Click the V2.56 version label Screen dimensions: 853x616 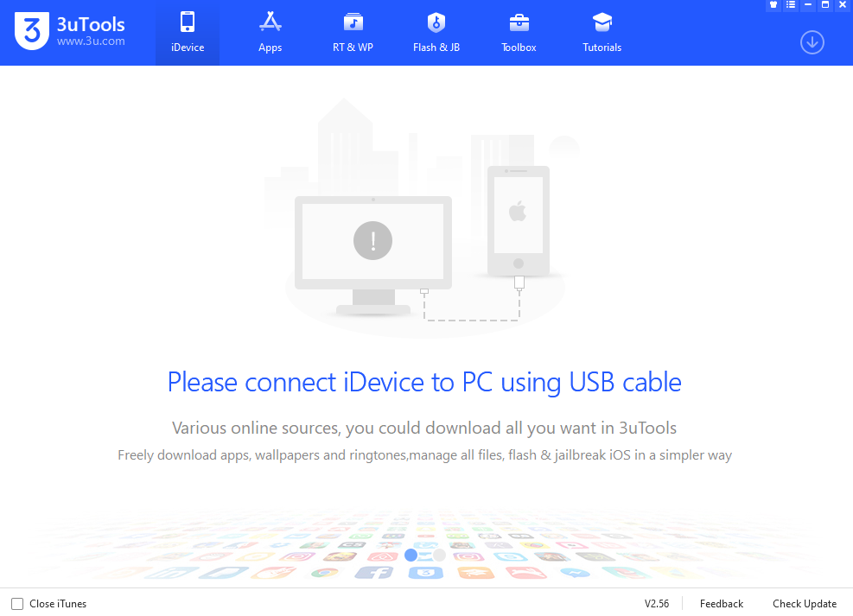click(657, 604)
